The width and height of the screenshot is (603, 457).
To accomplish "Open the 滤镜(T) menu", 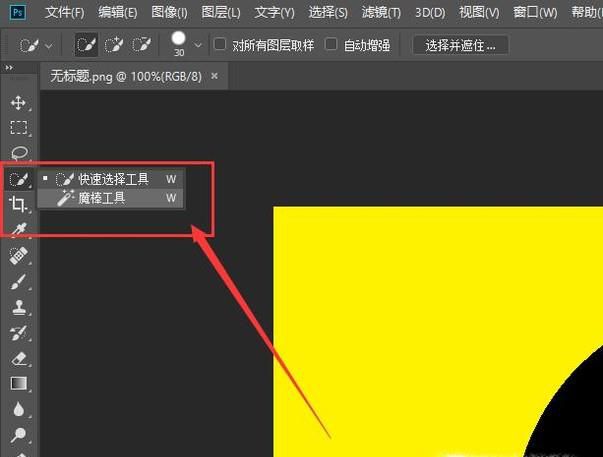I will pos(381,13).
